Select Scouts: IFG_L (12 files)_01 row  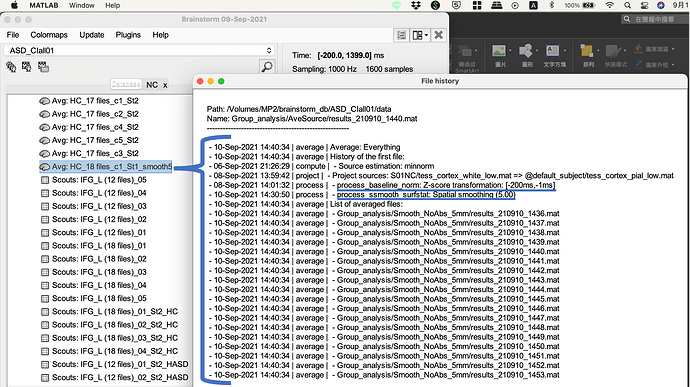(93, 232)
